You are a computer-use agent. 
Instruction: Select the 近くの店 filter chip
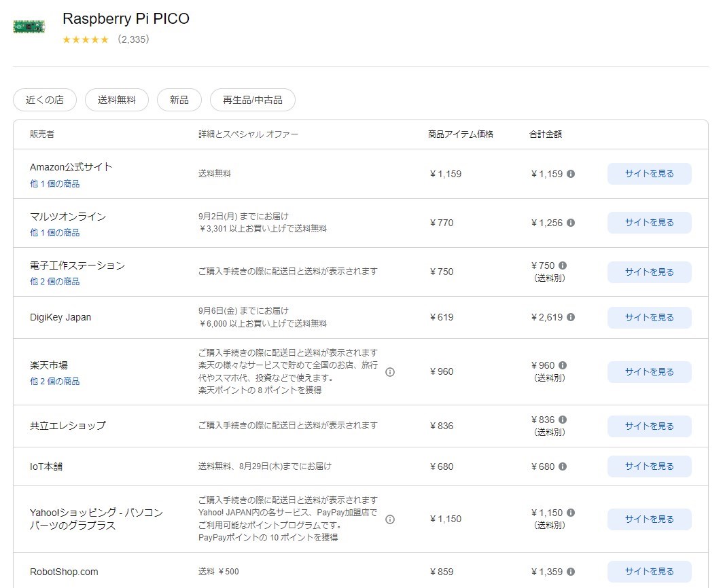pyautogui.click(x=45, y=100)
